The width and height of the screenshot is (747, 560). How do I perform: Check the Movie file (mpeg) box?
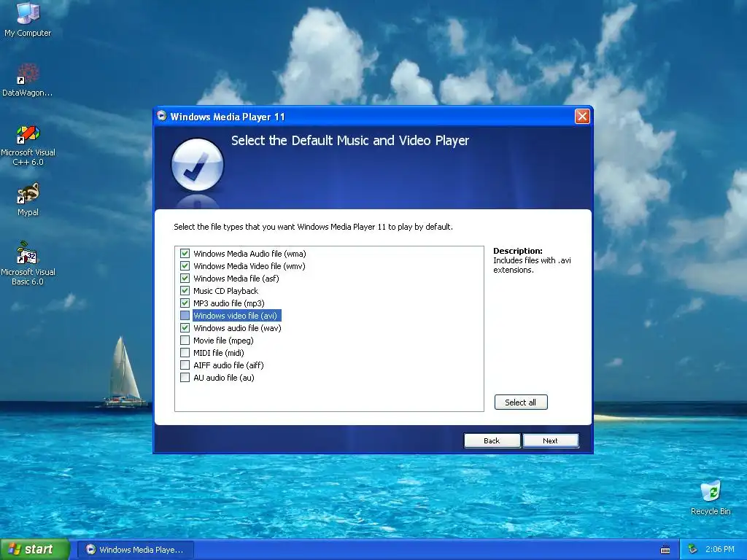[185, 340]
